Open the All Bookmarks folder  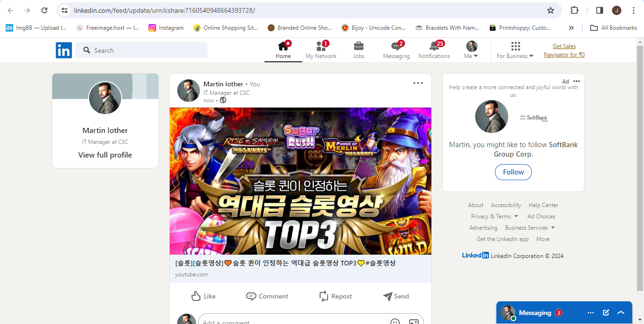click(x=614, y=28)
